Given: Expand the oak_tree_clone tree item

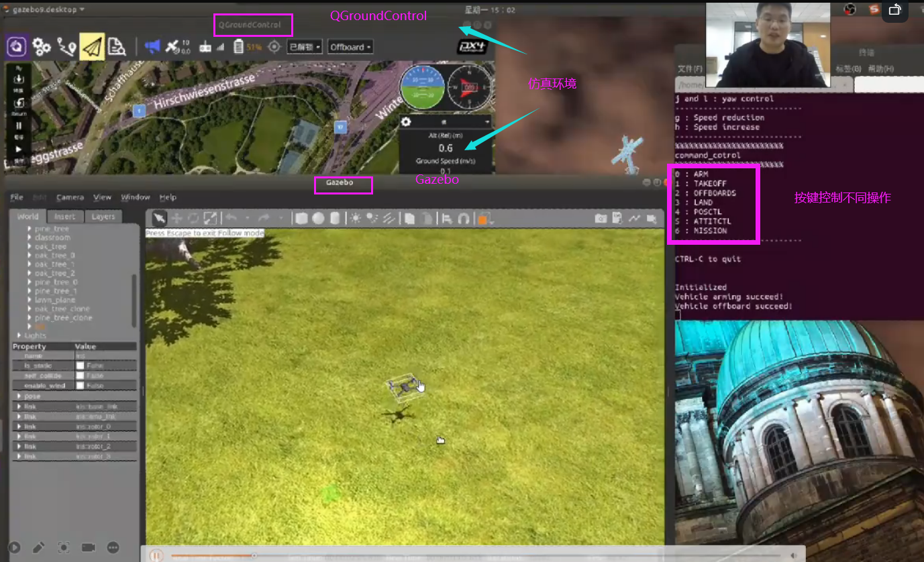Looking at the screenshot, I should pyautogui.click(x=30, y=308).
